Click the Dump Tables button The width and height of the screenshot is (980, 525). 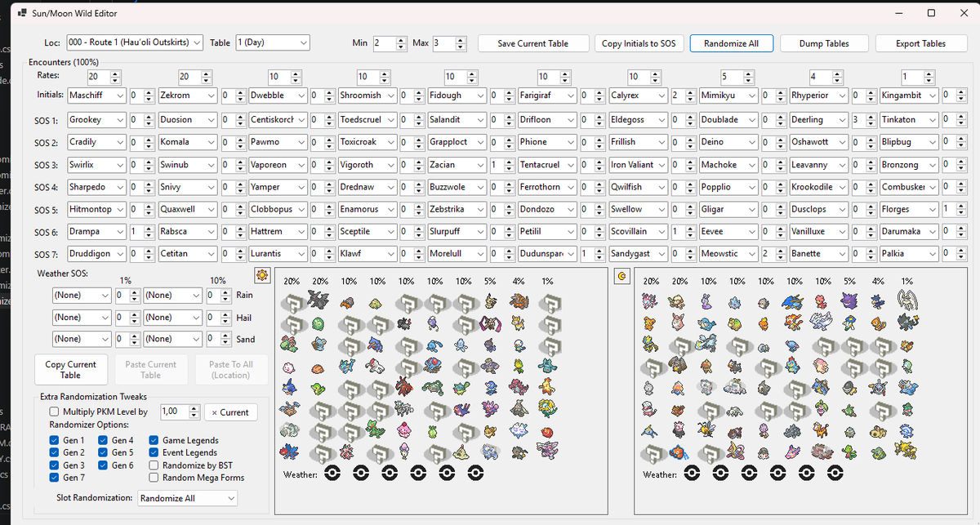824,43
